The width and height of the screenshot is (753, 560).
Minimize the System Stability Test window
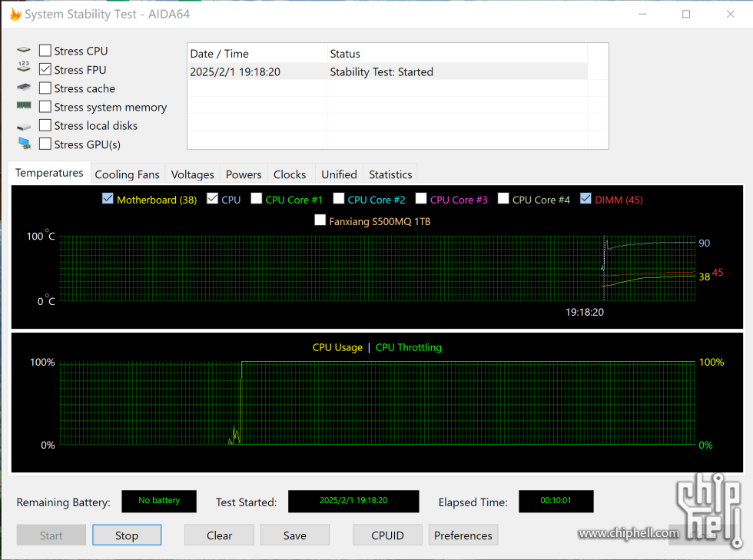point(642,14)
